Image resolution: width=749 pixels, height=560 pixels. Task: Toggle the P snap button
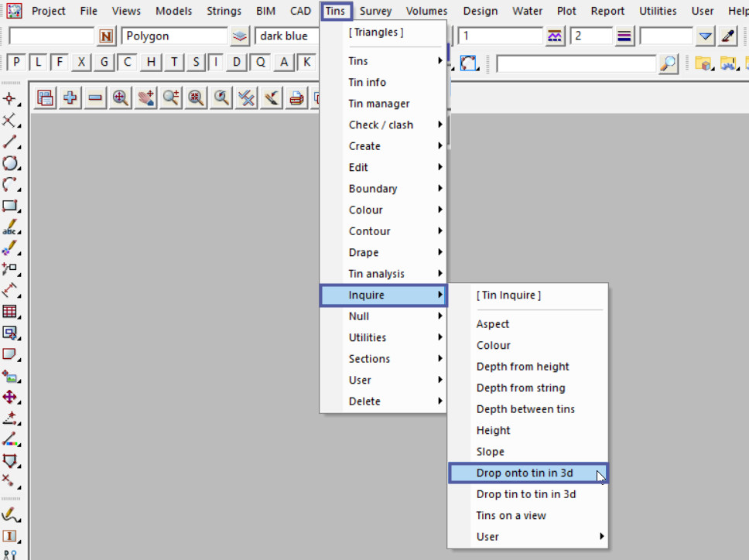pos(16,63)
